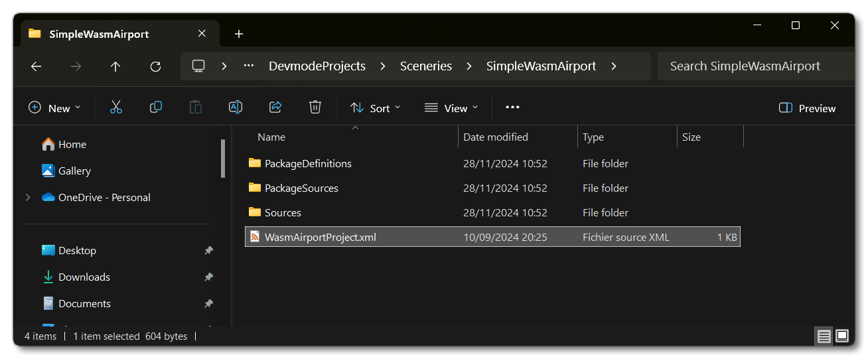Image resolution: width=868 pixels, height=359 pixels.
Task: Switch to large thumbnails view in status bar
Action: point(841,336)
